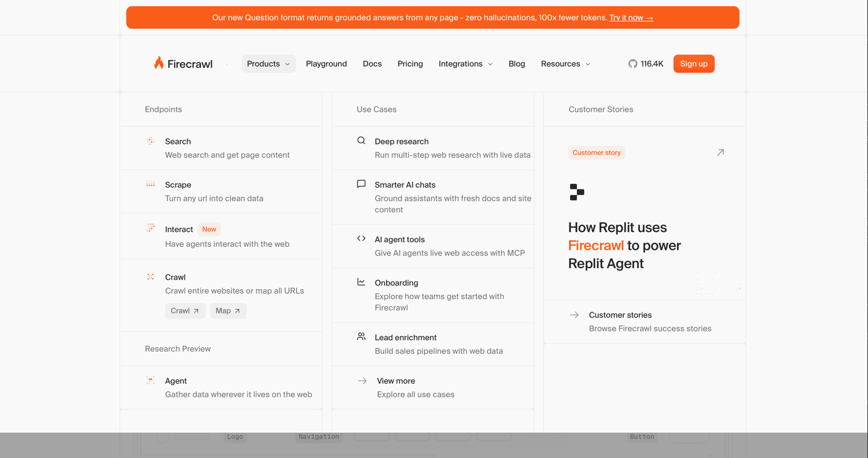Open the Interact endpoint entry
This screenshot has width=868, height=458.
221,236
